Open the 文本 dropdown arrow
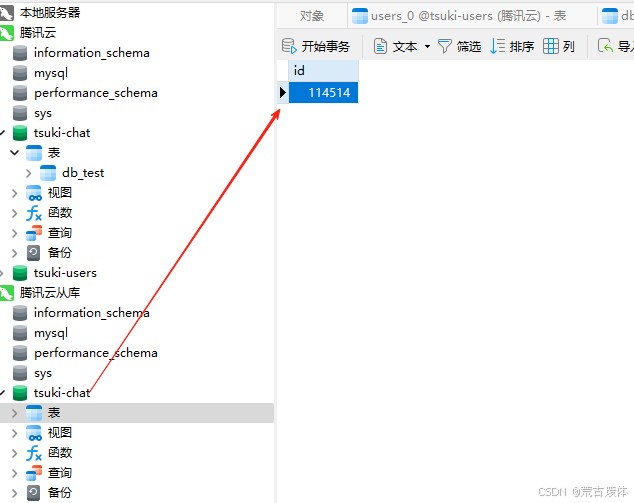The height and width of the screenshot is (503, 634). click(x=427, y=46)
